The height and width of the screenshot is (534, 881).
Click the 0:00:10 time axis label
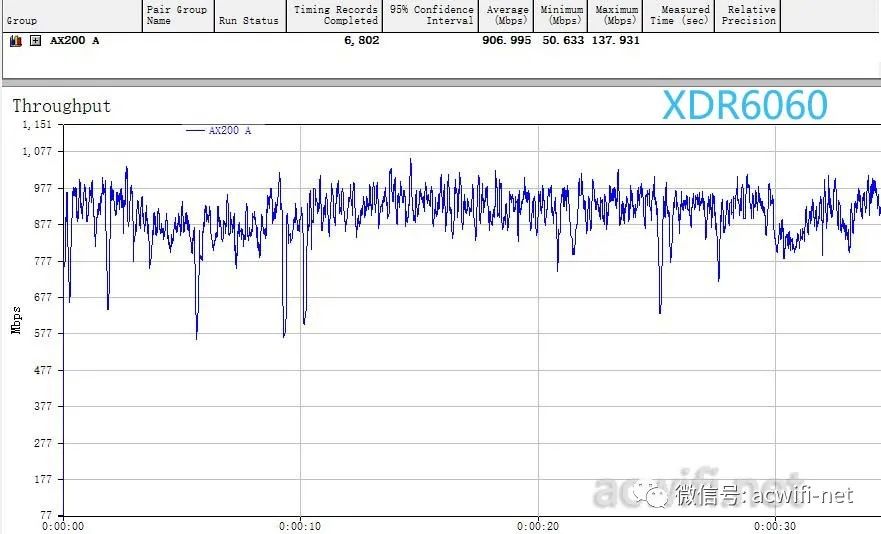click(300, 527)
